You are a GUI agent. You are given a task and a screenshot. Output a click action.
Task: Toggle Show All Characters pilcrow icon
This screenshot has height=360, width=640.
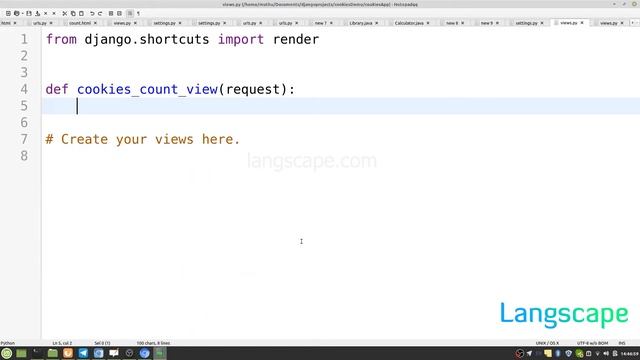point(138,13)
